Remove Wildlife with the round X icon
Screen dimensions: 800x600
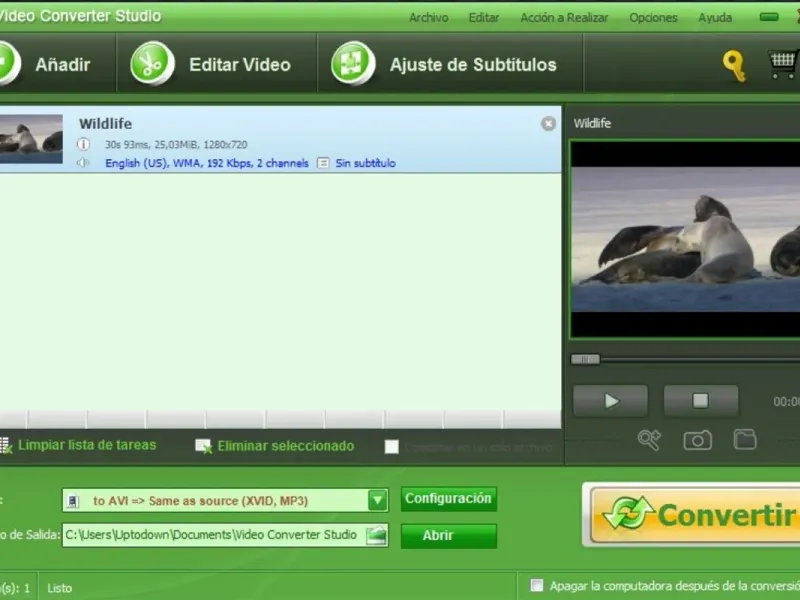tap(548, 123)
